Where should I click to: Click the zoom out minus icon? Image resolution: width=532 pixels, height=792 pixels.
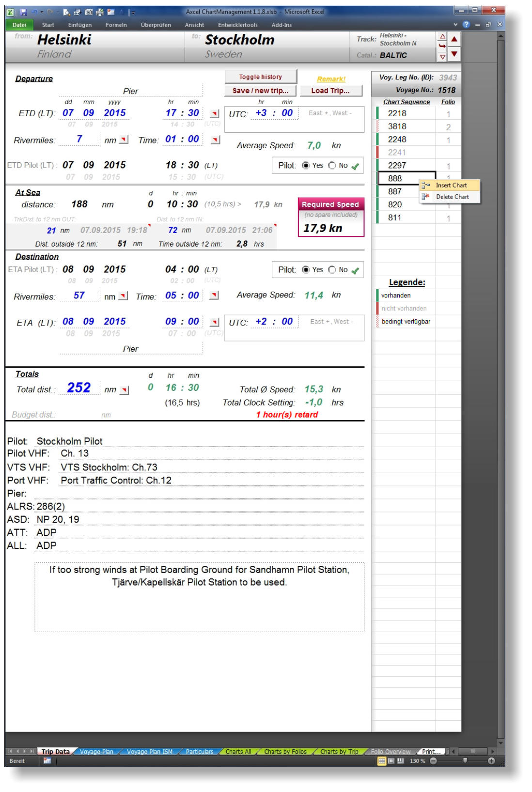click(433, 761)
